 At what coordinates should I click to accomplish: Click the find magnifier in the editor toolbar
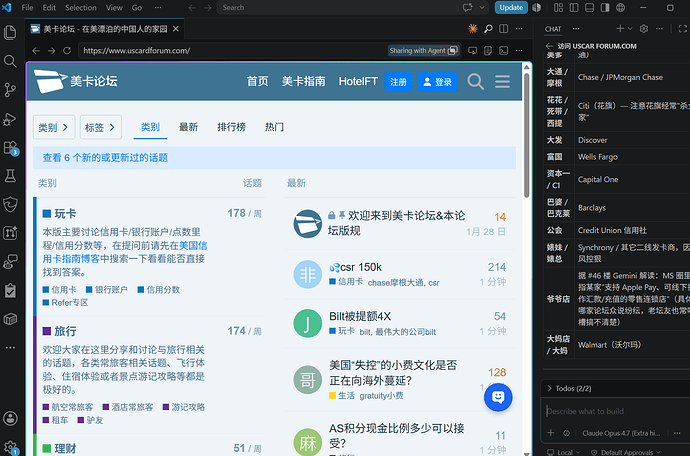point(488,29)
